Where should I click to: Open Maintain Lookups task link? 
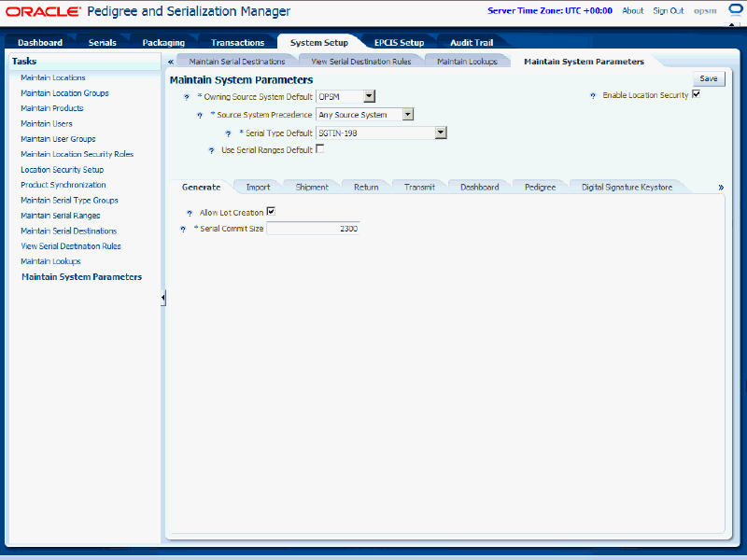point(51,261)
